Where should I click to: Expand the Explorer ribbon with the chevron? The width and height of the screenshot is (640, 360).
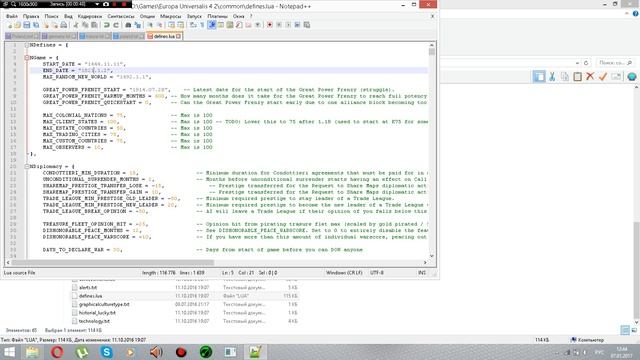(x=627, y=13)
